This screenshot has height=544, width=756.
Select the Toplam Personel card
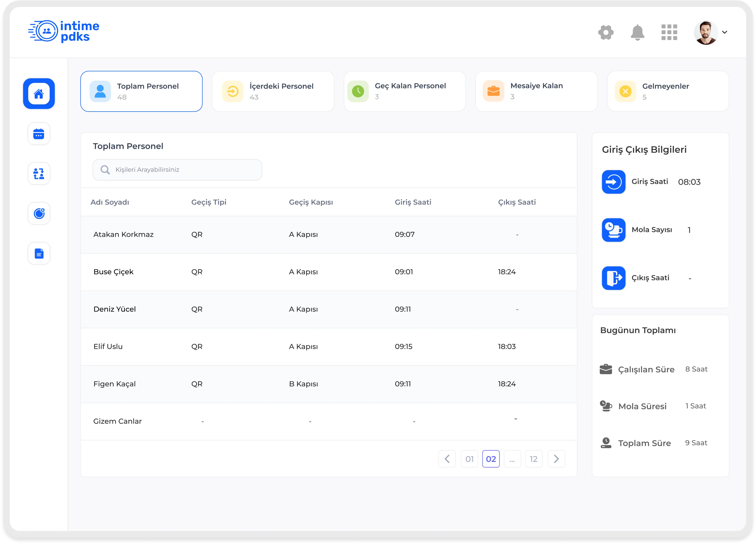pyautogui.click(x=141, y=91)
